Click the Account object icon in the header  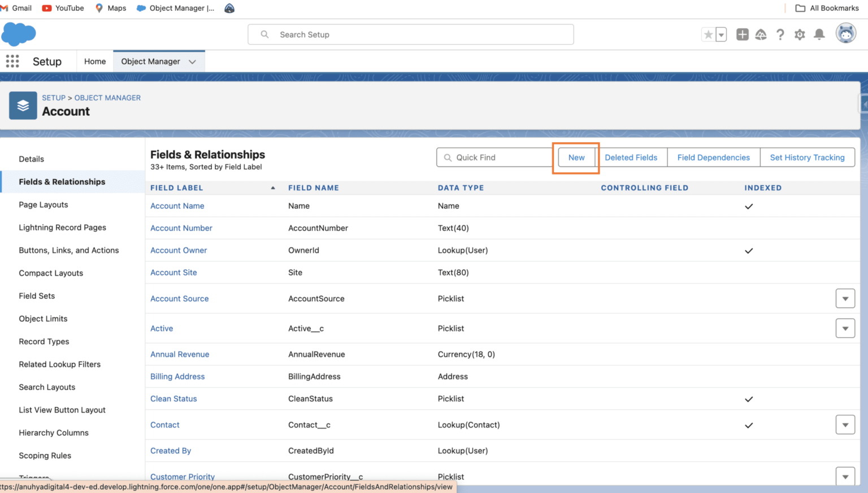(x=23, y=106)
